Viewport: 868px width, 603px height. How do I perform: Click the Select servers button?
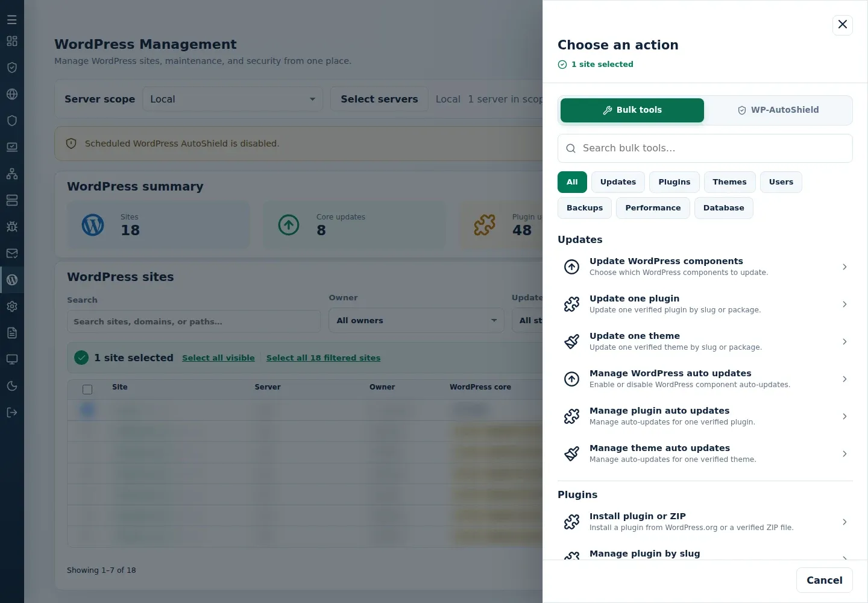click(379, 99)
